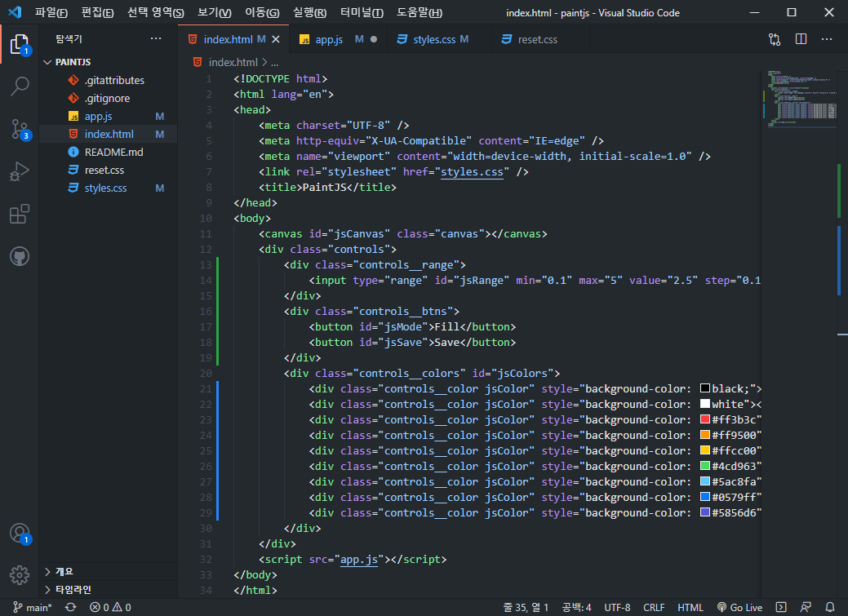Open the Extensions view

(x=20, y=214)
